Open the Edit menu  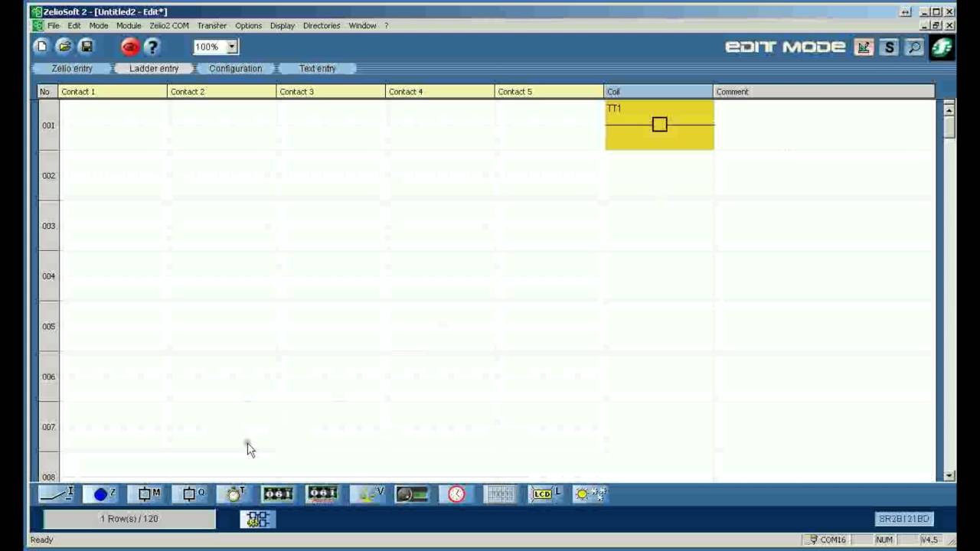point(73,25)
